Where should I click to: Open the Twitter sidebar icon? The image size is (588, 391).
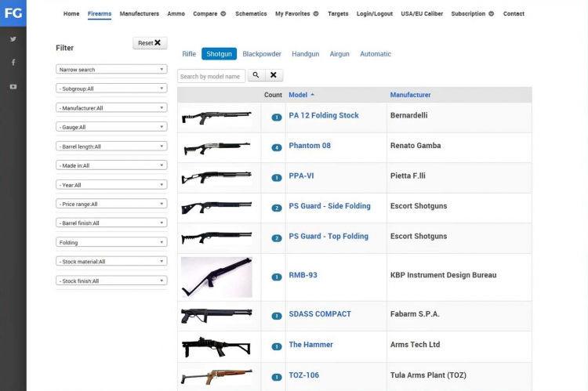tap(13, 39)
